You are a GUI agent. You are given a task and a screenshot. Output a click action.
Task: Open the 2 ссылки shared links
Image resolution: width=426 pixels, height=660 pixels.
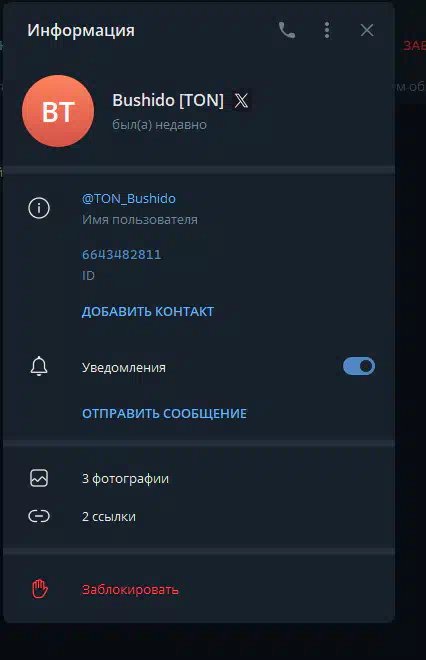(x=199, y=516)
